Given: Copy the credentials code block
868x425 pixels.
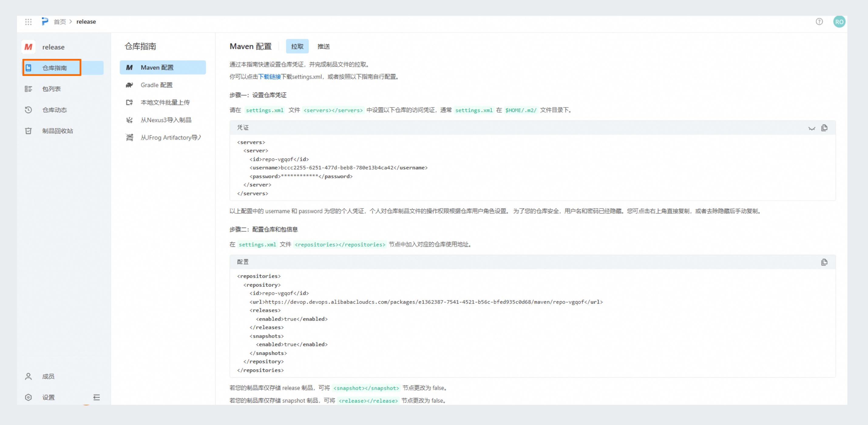Looking at the screenshot, I should point(824,128).
